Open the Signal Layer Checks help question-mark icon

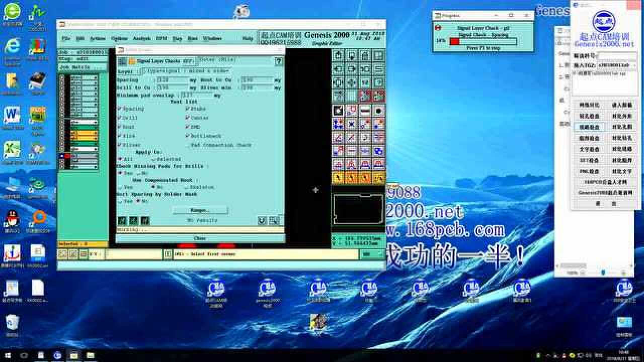277,61
